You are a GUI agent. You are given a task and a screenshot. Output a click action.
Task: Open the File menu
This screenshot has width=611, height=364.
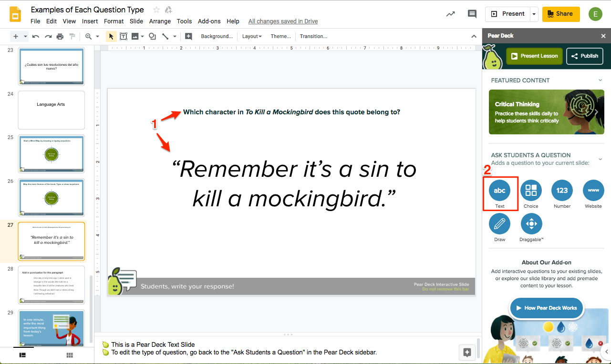35,21
